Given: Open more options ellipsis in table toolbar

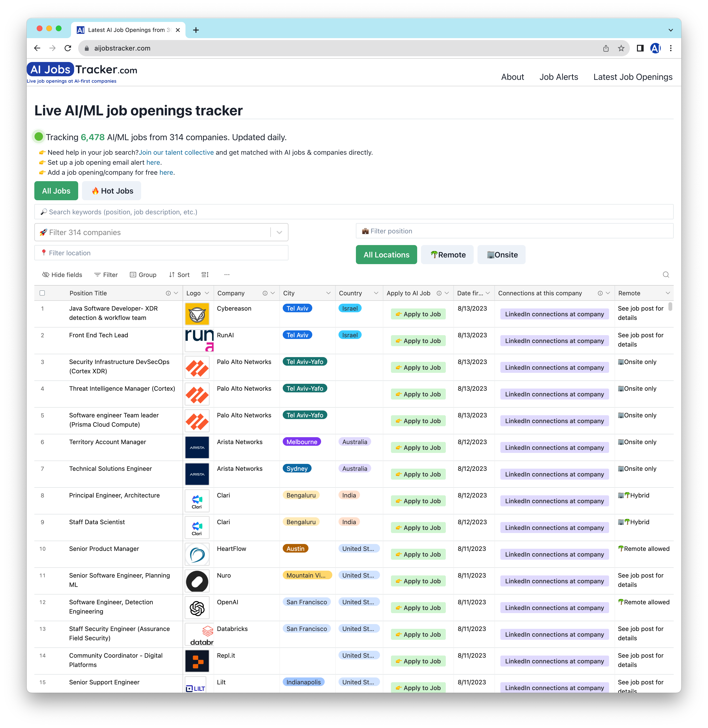Looking at the screenshot, I should point(227,274).
